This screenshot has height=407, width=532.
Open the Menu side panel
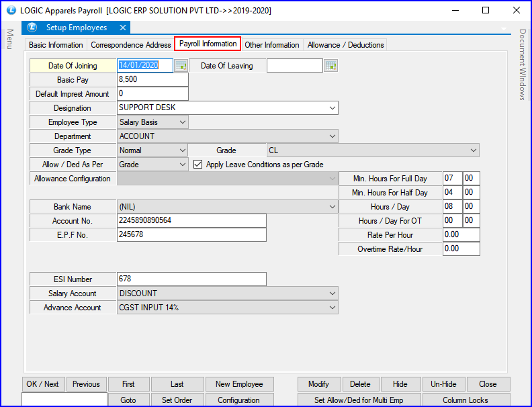tap(10, 39)
